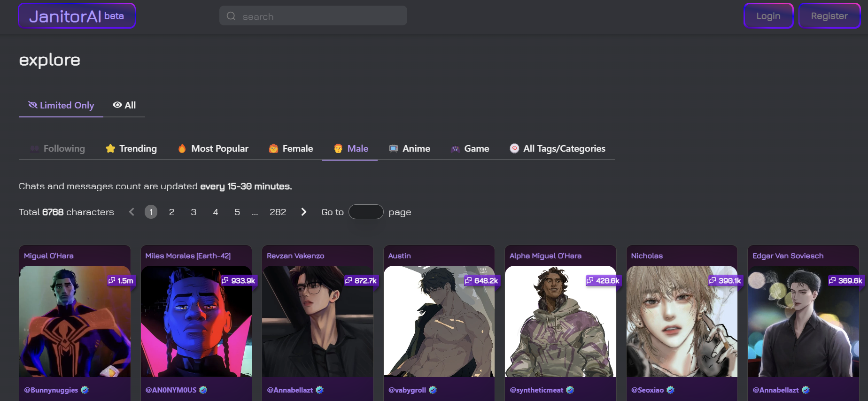Screen dimensions: 868x401
Task: Select the Male tab
Action: (x=350, y=149)
